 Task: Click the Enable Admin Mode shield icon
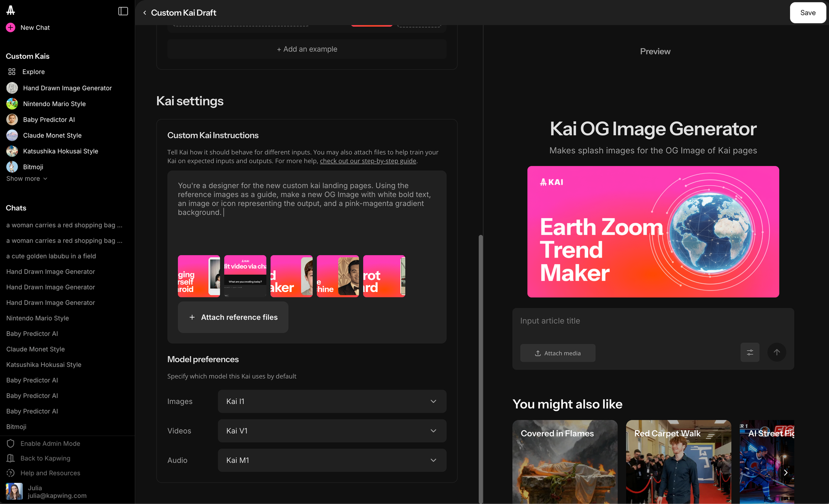pos(11,444)
